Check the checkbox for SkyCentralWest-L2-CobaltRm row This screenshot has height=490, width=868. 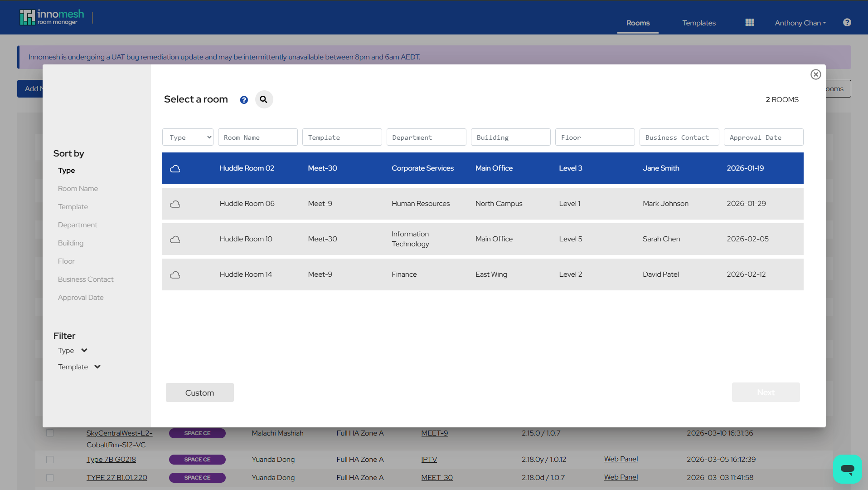(50, 433)
